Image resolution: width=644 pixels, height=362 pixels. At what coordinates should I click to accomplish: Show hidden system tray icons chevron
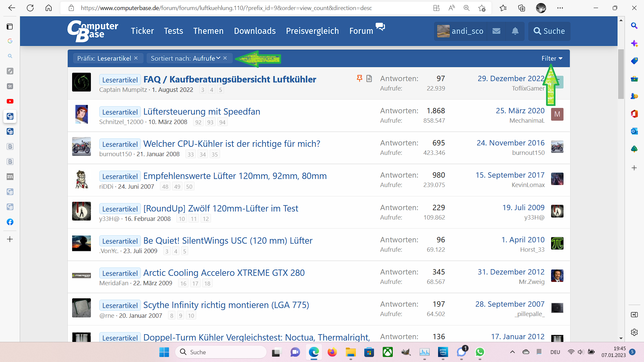(512, 352)
